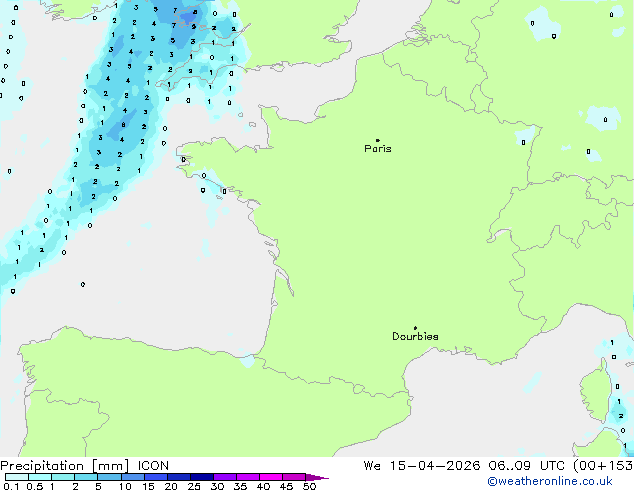Select the dot marker above Paris label
Screen dimensions: 634x490
pos(378,140)
